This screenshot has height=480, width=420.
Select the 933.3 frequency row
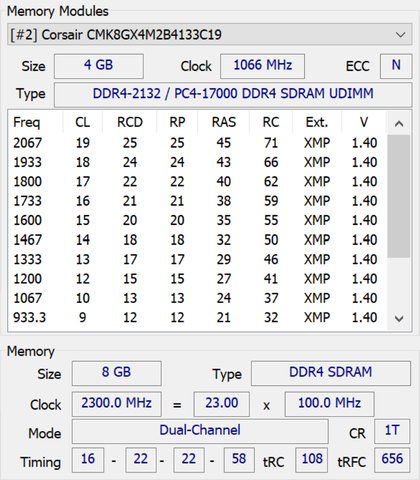(197, 317)
